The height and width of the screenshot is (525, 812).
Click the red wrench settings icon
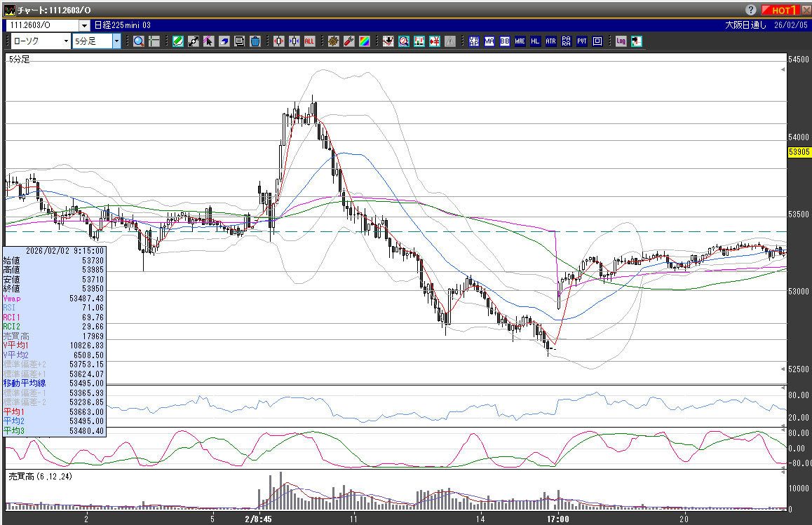click(349, 41)
